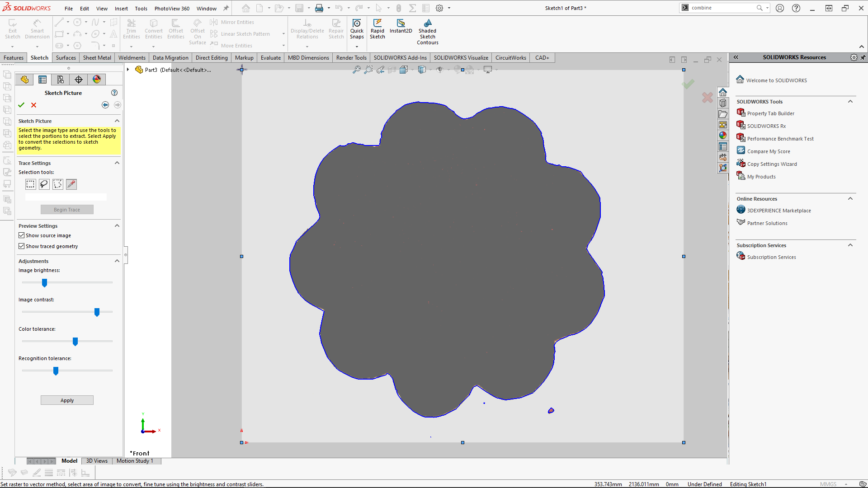The image size is (868, 488).
Task: Pick the eyedropper color selection tool
Action: [x=71, y=184]
